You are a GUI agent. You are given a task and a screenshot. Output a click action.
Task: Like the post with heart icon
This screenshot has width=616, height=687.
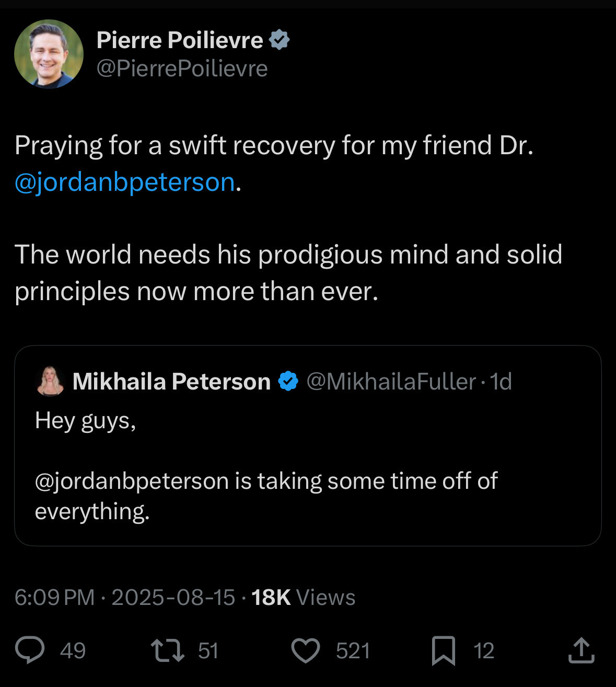305,651
